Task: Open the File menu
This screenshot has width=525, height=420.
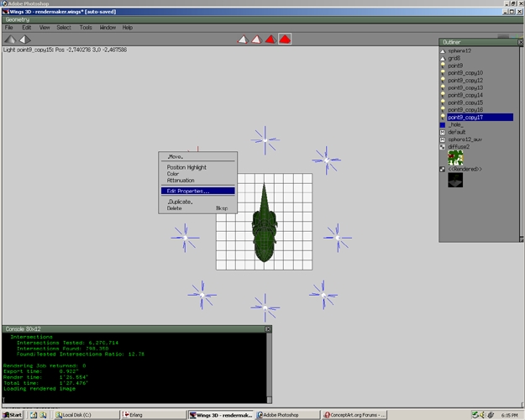Action: click(9, 28)
